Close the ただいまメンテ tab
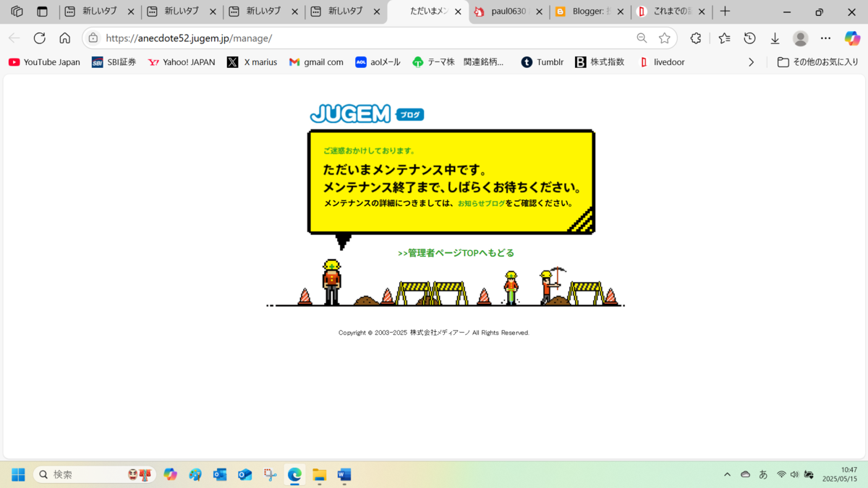 (x=458, y=12)
